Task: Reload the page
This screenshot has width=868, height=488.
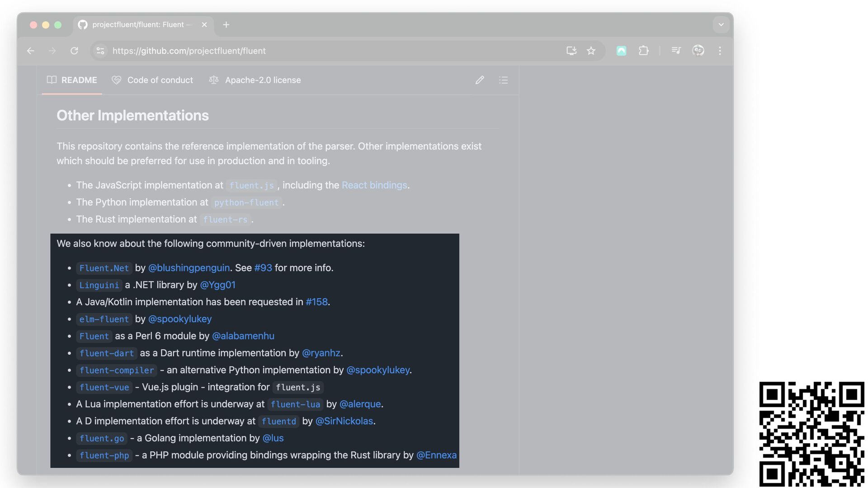Action: [74, 51]
